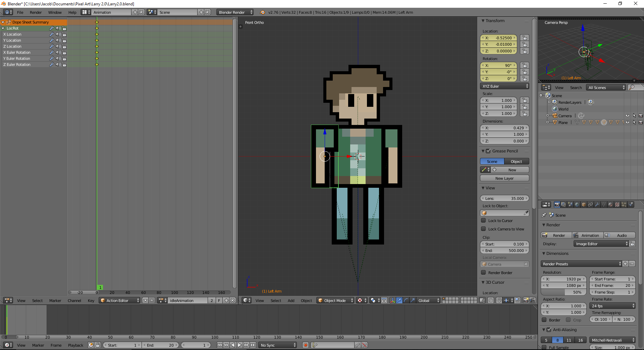Viewport: 644px width, 350px height.
Task: Play the animation forward
Action: [239, 345]
